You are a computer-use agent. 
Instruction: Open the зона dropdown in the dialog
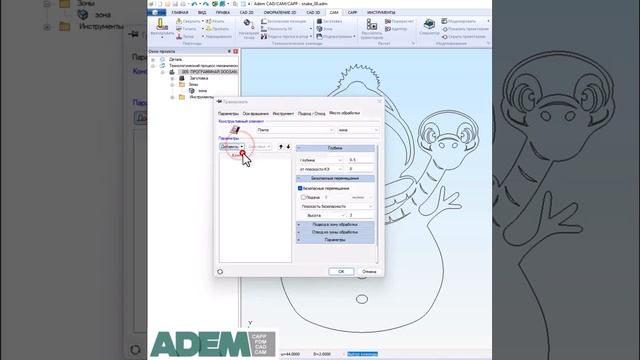click(x=358, y=130)
